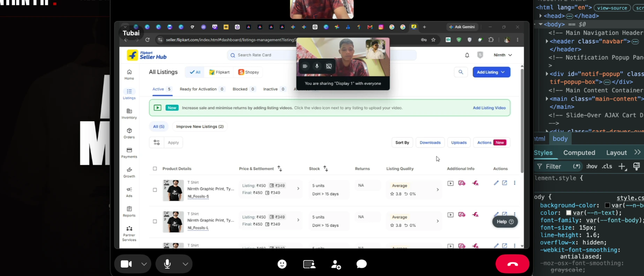Image resolution: width=644 pixels, height=276 pixels.
Task: Expand price details arrow for NI_Fossils-S
Action: pos(298,188)
